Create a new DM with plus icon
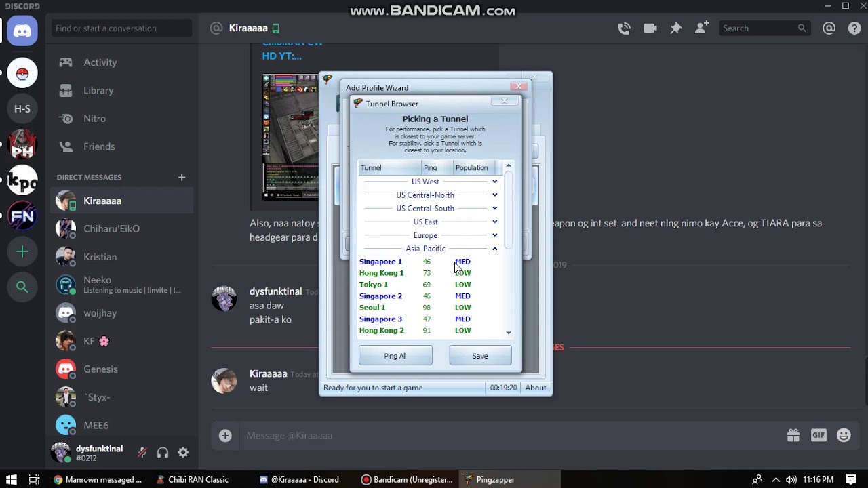The width and height of the screenshot is (868, 488). pyautogui.click(x=181, y=177)
